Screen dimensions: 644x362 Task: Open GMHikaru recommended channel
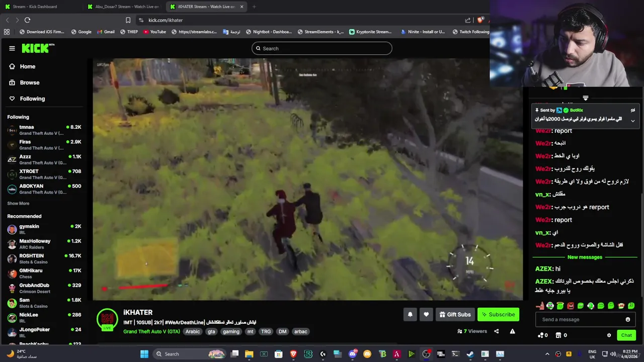coord(44,274)
